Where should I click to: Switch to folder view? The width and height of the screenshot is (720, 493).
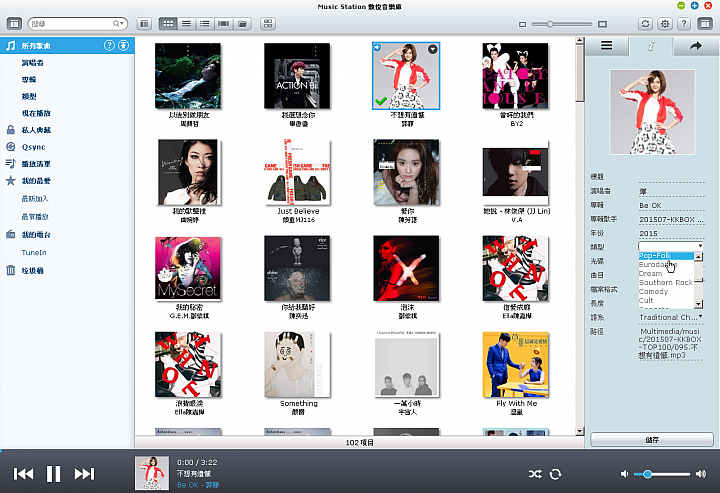242,23
